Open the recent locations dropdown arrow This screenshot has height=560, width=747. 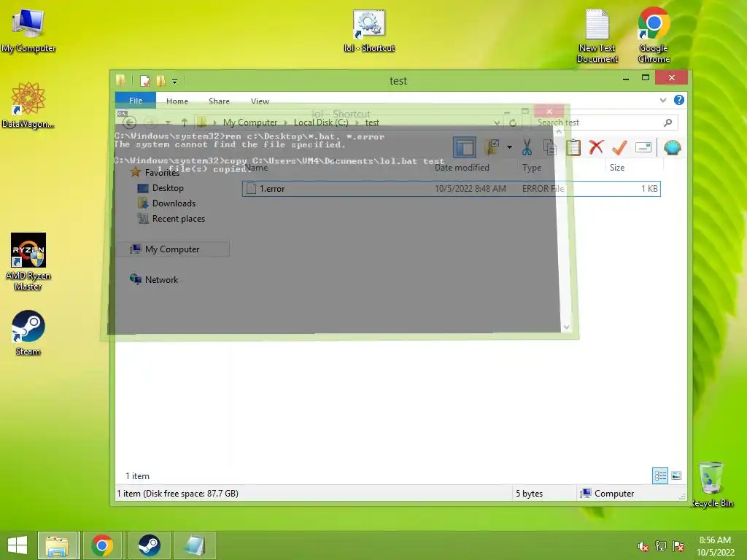click(x=168, y=122)
